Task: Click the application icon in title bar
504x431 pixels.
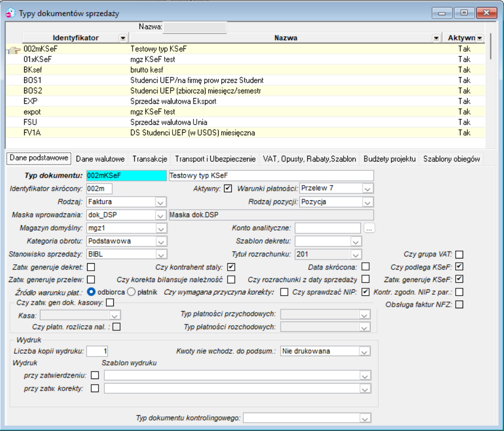Action: (x=10, y=13)
